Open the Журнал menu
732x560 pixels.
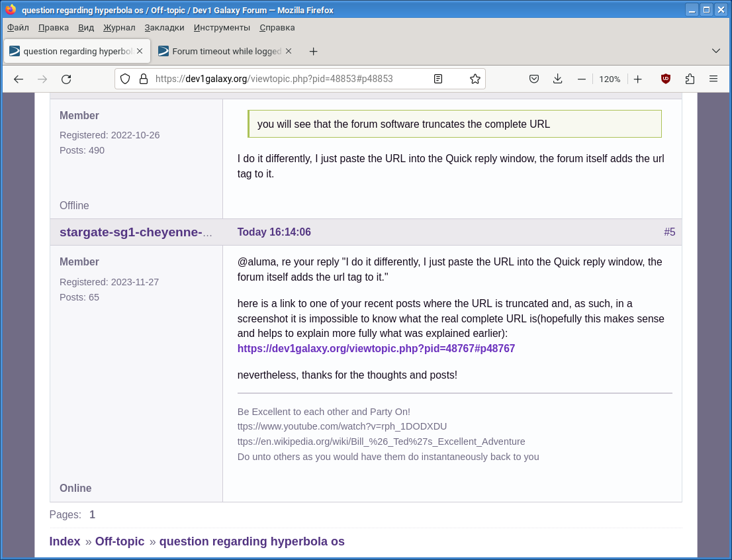coord(119,28)
